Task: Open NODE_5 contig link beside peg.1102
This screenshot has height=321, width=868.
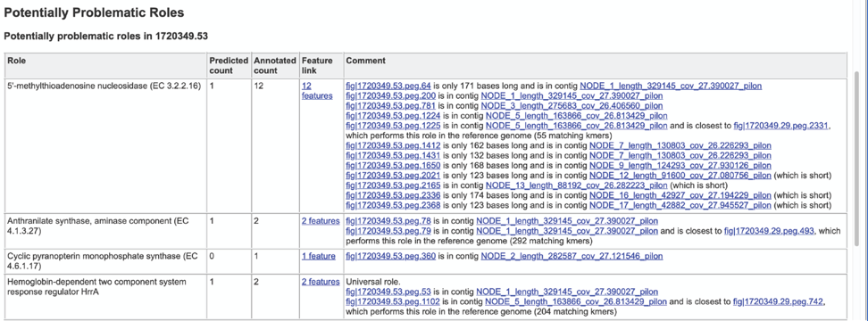Action: 576,301
